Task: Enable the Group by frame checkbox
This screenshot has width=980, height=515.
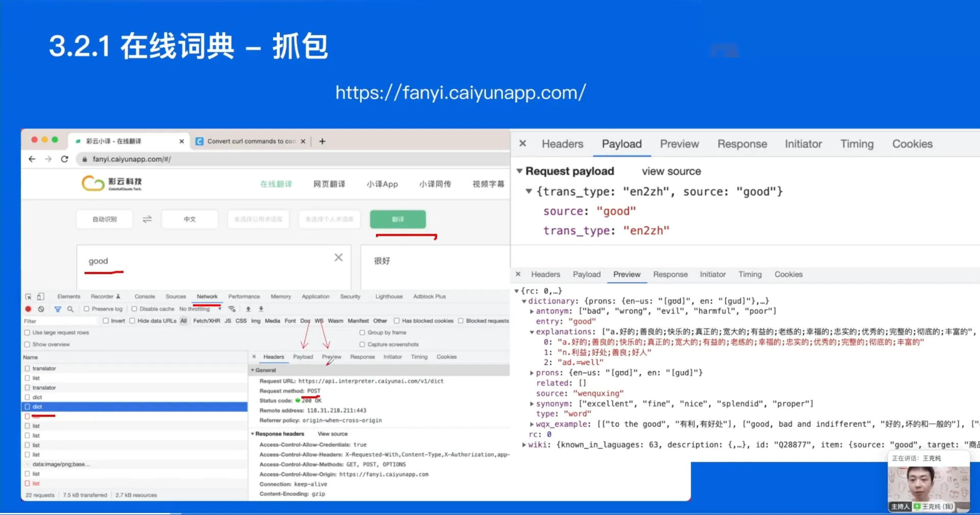Action: (362, 332)
